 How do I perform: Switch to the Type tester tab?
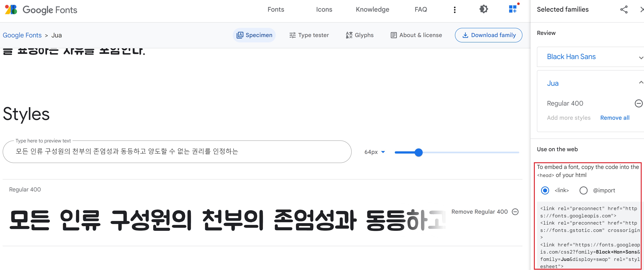(309, 35)
